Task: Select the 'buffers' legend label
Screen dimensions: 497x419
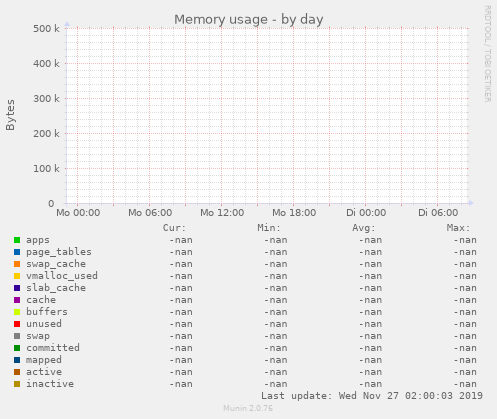Action: (x=47, y=312)
